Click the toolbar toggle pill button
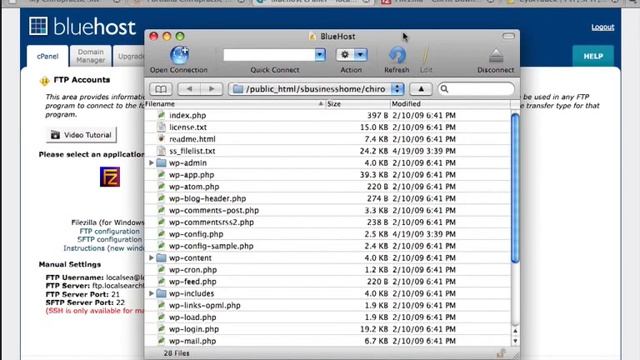 (508, 36)
